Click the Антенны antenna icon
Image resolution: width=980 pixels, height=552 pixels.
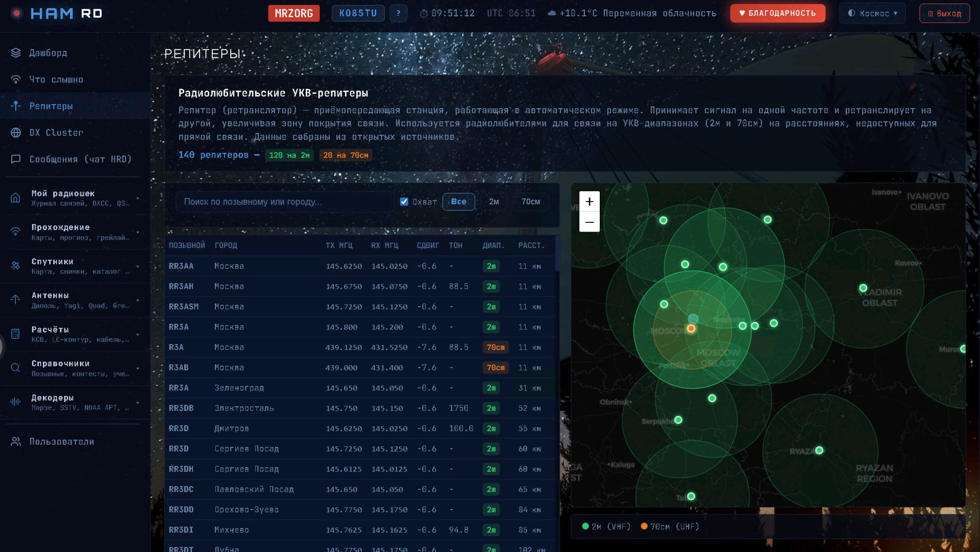[x=16, y=300]
